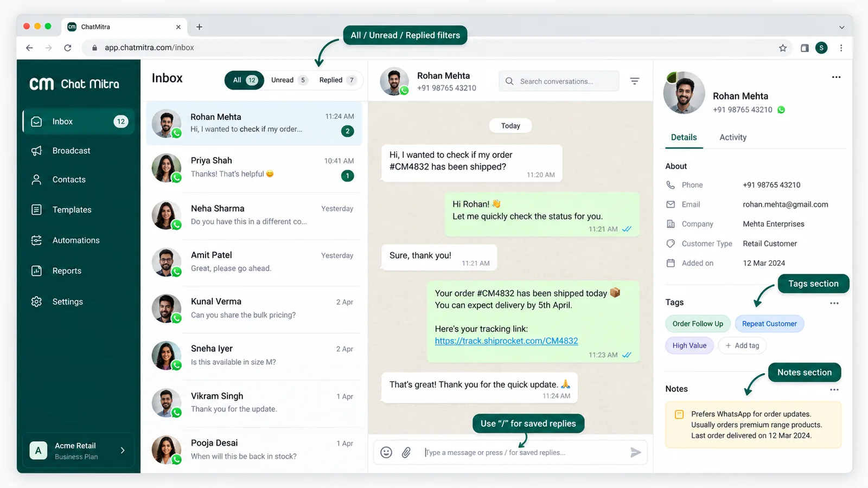Filter inbox by Unread
868x488 pixels.
click(x=289, y=80)
